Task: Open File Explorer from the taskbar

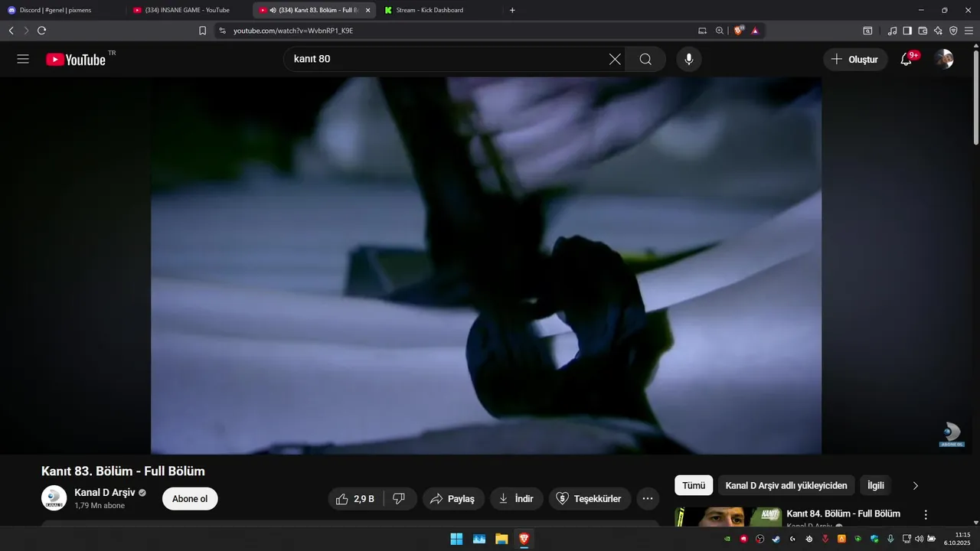Action: point(501,539)
